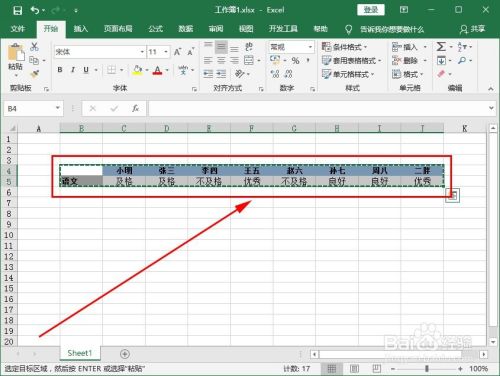Viewport: 500px width, 376px height.
Task: Center text horizontally
Action: [221, 60]
